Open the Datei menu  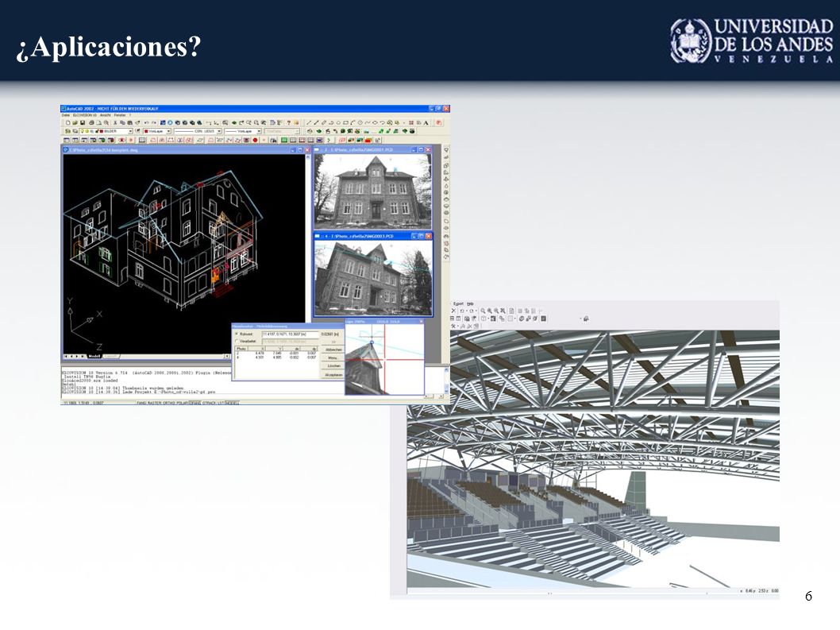pos(65,115)
